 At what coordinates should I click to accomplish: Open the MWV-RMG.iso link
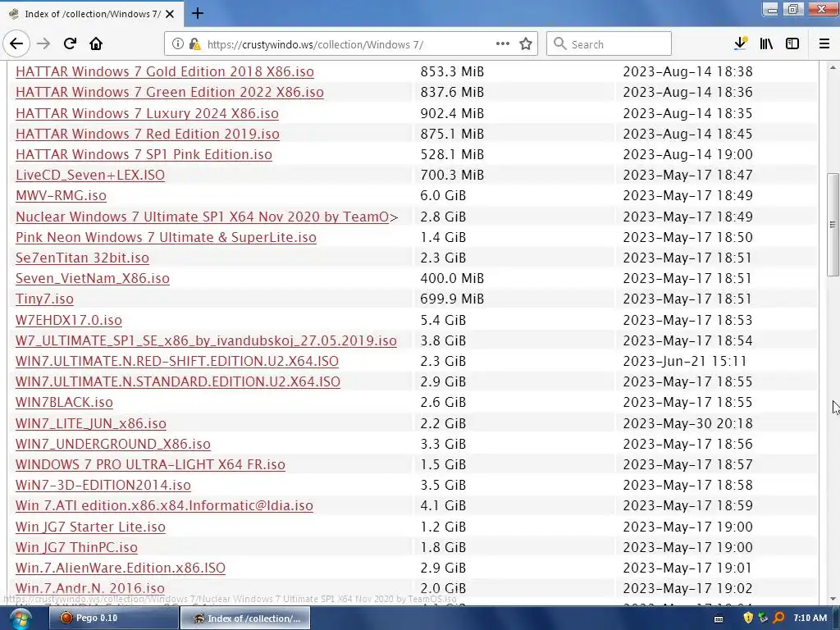point(61,195)
